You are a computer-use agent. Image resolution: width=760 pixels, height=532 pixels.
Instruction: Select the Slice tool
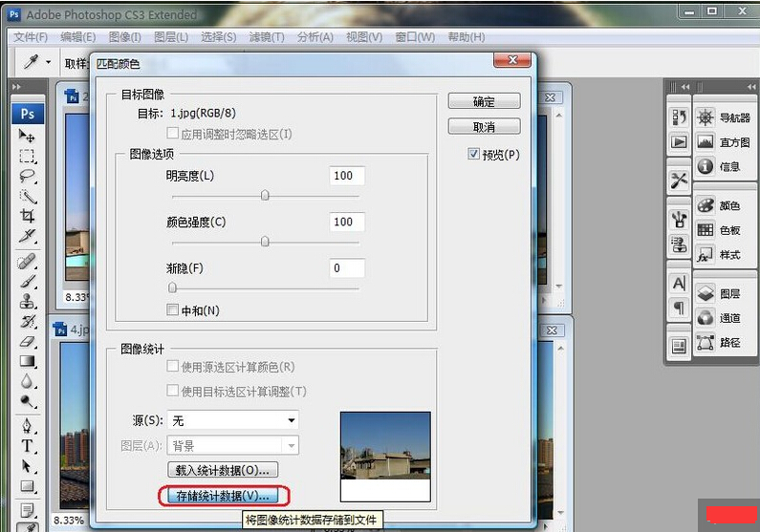pos(27,236)
